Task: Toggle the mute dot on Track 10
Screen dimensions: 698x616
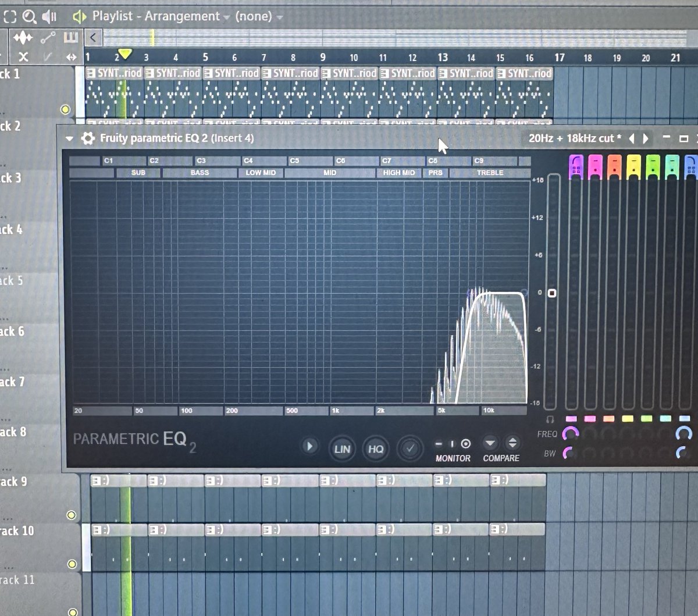Action: pyautogui.click(x=72, y=564)
